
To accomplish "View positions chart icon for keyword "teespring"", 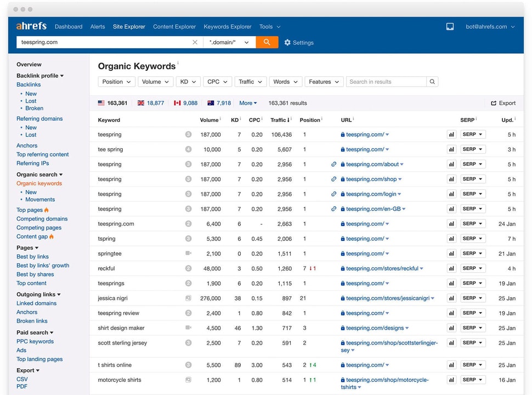I will 451,134.
